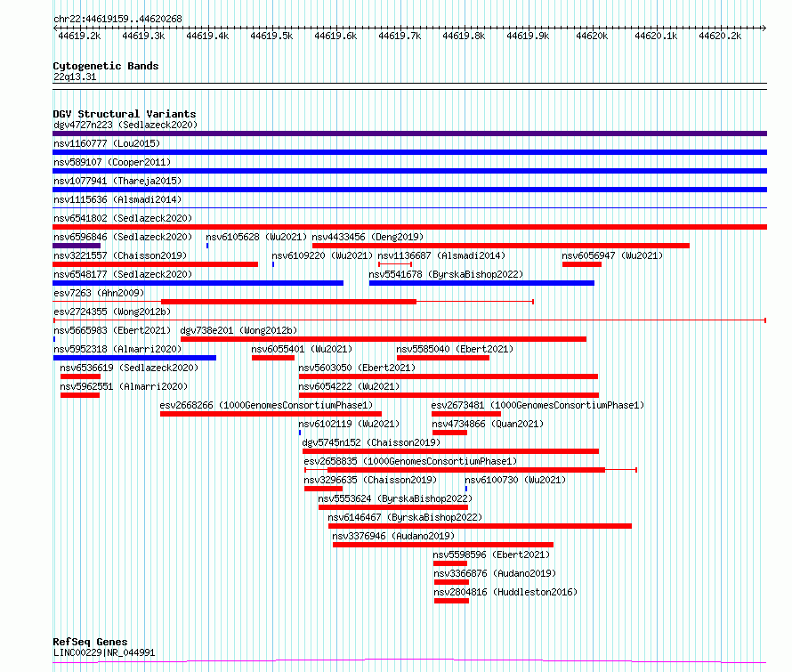Click nsv3296635 (Chaisson2019) label

tap(370, 480)
